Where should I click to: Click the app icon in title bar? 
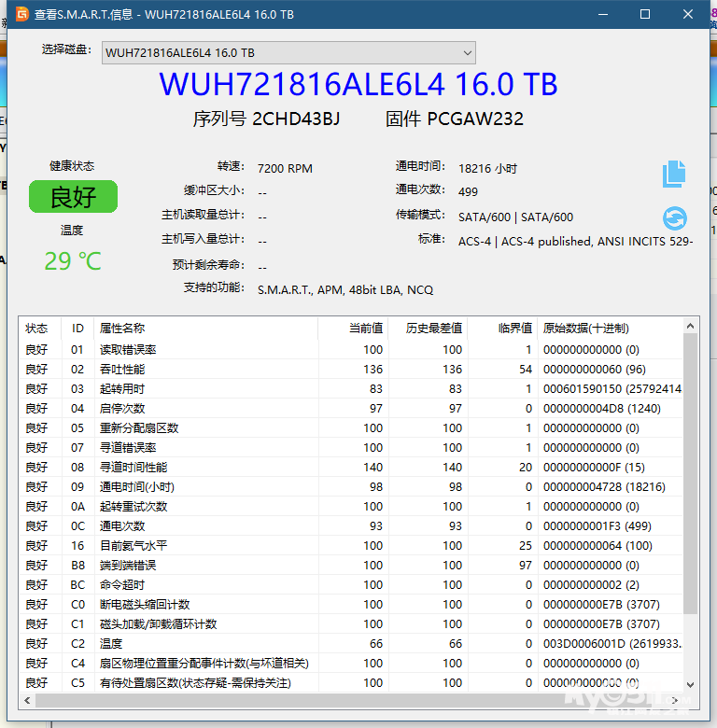click(19, 14)
